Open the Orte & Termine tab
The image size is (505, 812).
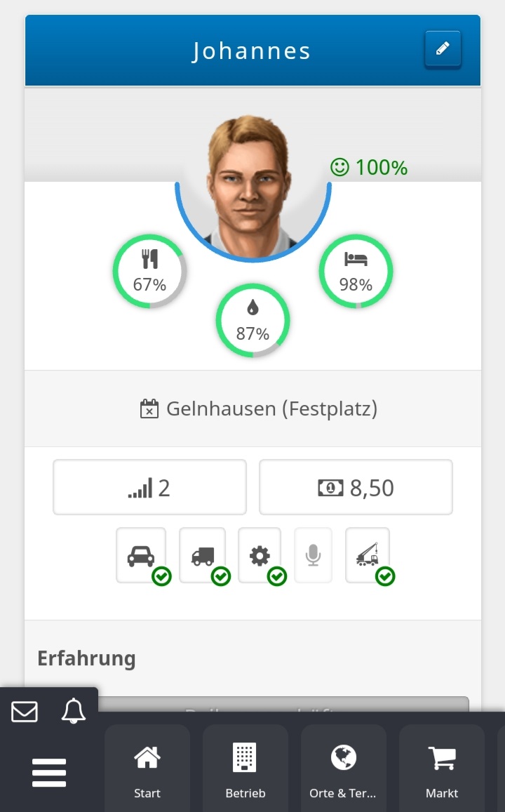click(343, 771)
